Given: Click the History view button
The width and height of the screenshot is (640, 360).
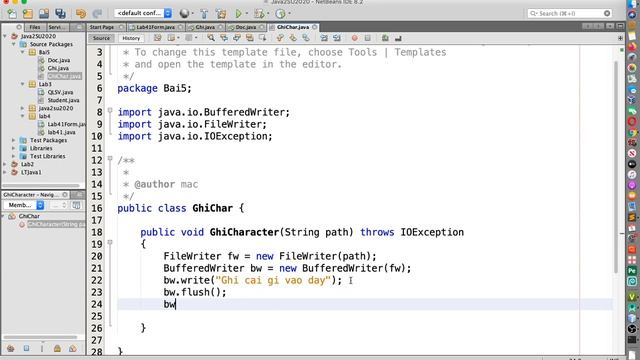Looking at the screenshot, I should [131, 38].
